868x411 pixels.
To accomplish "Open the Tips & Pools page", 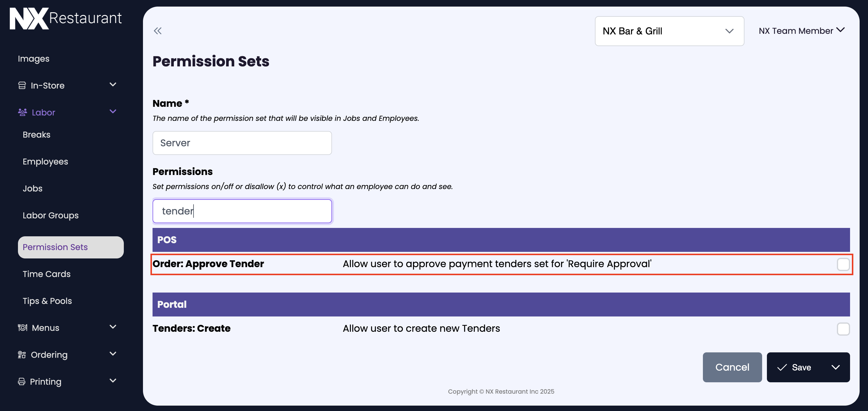I will [x=47, y=301].
